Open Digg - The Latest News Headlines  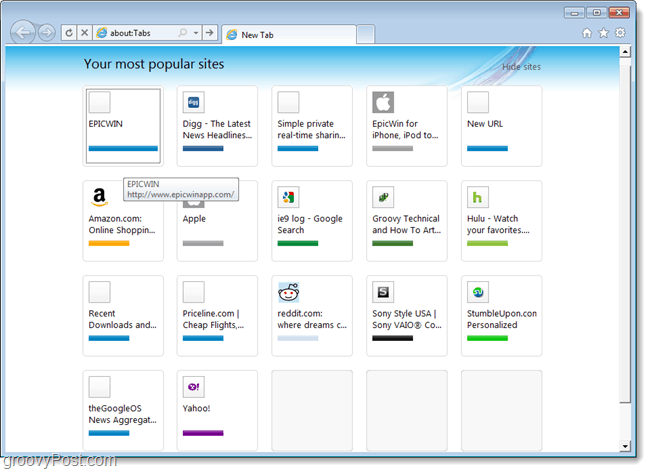(x=217, y=129)
